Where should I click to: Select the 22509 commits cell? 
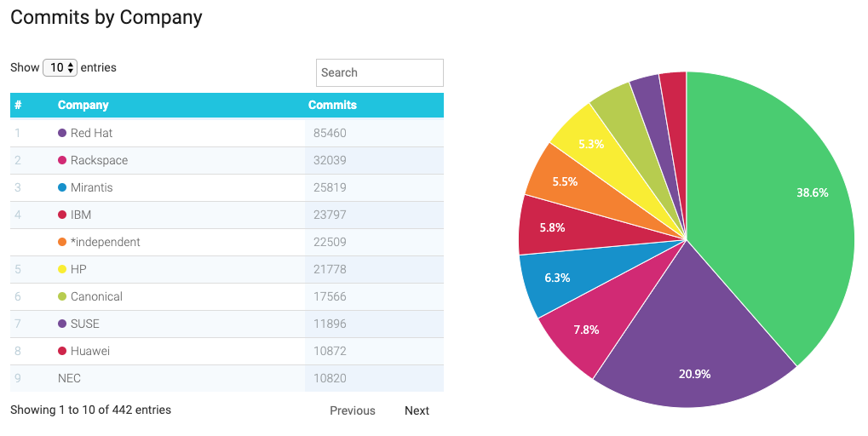pyautogui.click(x=374, y=242)
